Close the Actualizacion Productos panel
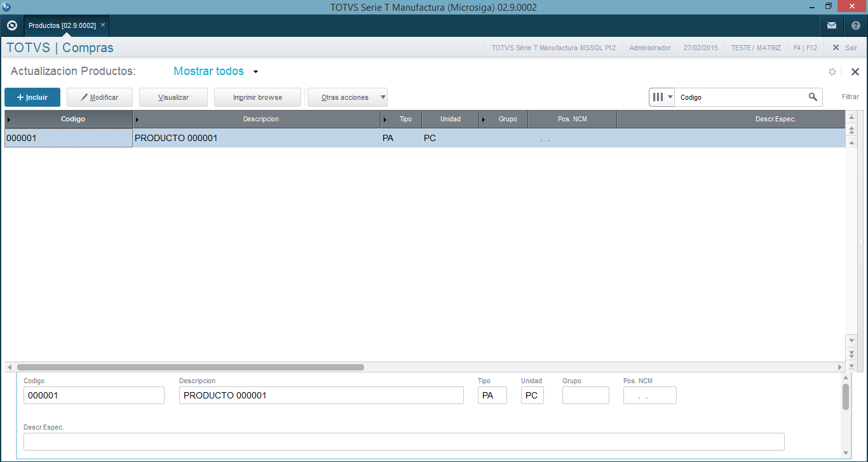Viewport: 868px width, 462px height. [855, 72]
